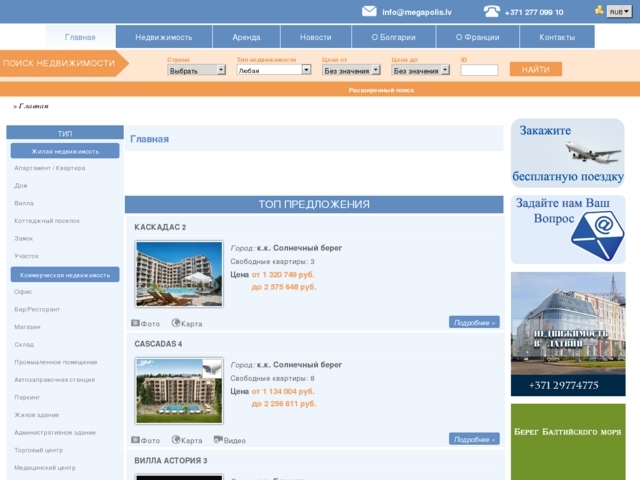The height and width of the screenshot is (480, 640).
Task: Click the Фото icon for CASCADAS 4
Action: tap(136, 440)
